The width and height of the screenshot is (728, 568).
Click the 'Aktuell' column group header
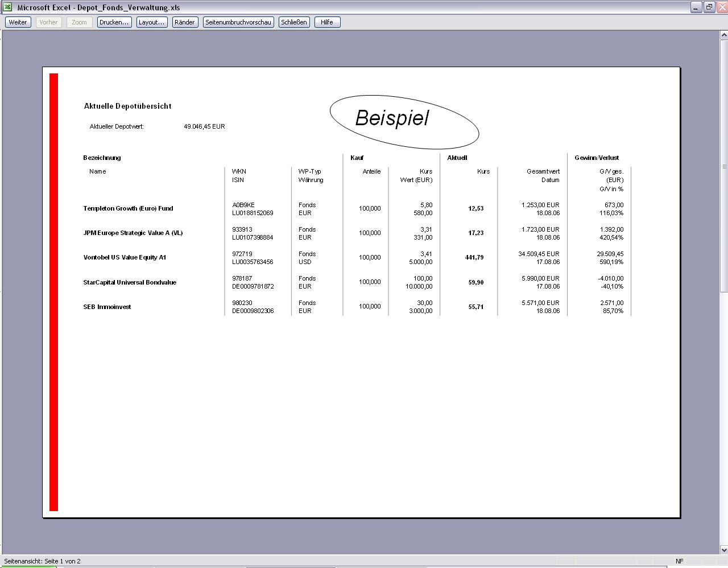point(457,158)
